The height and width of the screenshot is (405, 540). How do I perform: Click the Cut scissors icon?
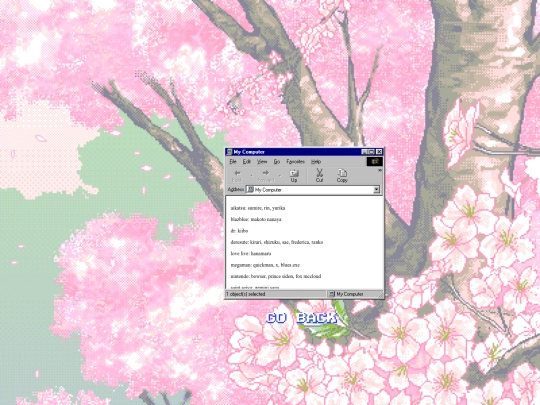pyautogui.click(x=319, y=173)
